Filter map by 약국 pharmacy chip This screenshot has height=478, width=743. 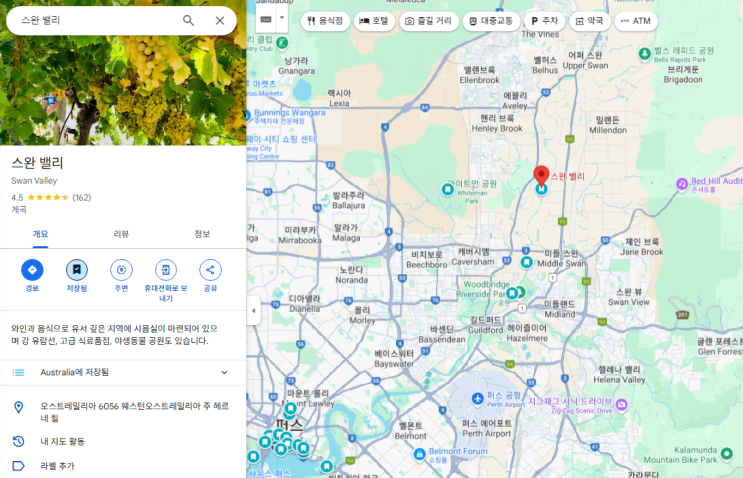(x=589, y=21)
